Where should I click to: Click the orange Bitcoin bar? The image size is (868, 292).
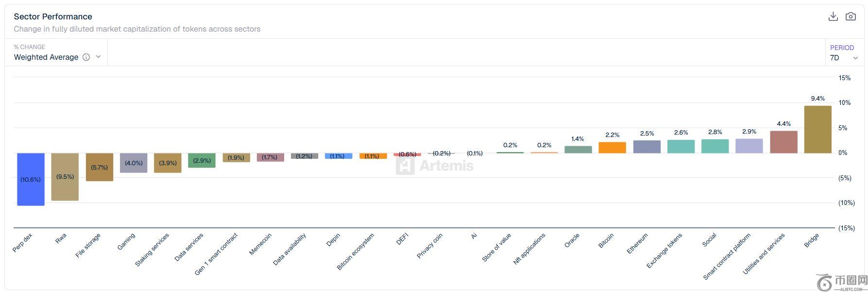613,148
